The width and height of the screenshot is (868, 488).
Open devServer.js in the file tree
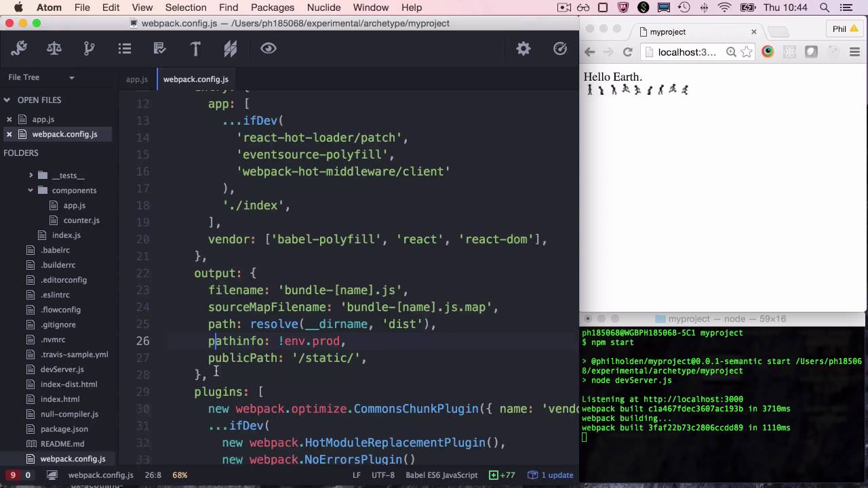pos(62,369)
